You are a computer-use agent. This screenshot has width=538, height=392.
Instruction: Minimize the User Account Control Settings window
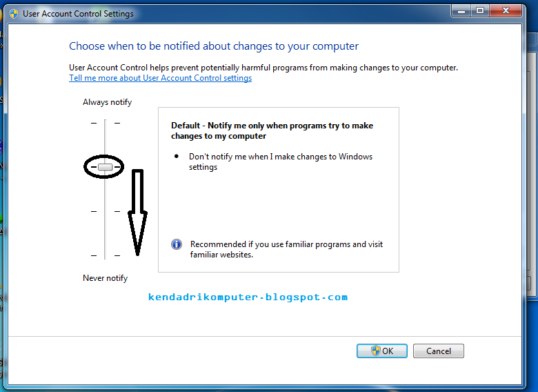pos(461,11)
